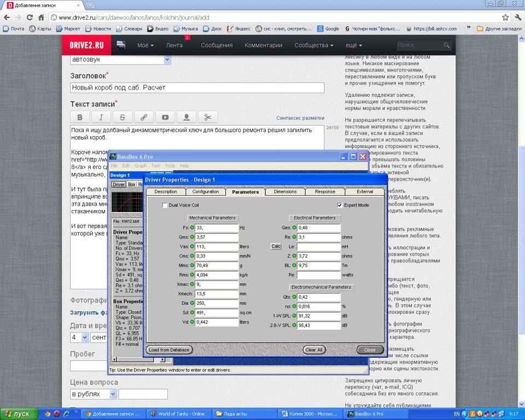Mention a user with the person icon
This screenshot has height=420, width=525.
186,117
